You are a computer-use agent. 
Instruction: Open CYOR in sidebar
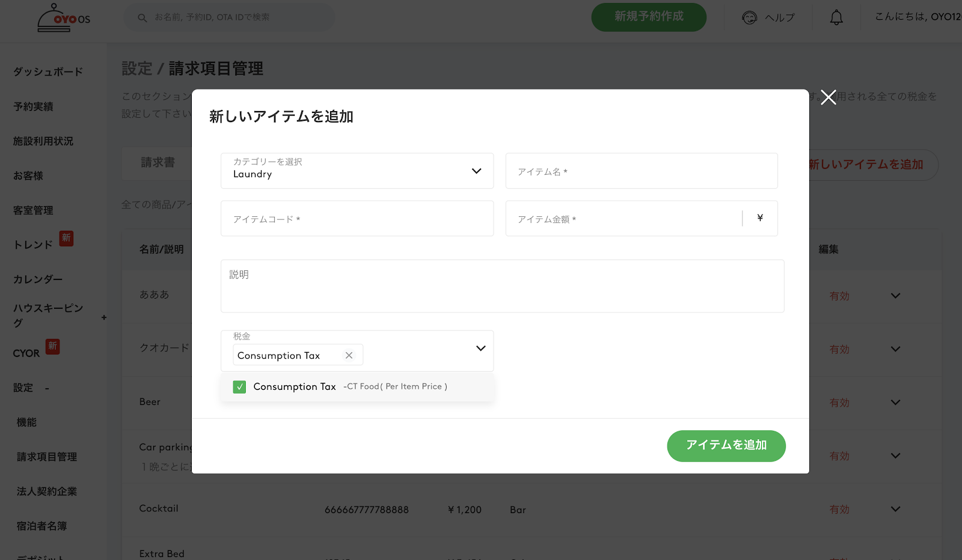click(26, 353)
